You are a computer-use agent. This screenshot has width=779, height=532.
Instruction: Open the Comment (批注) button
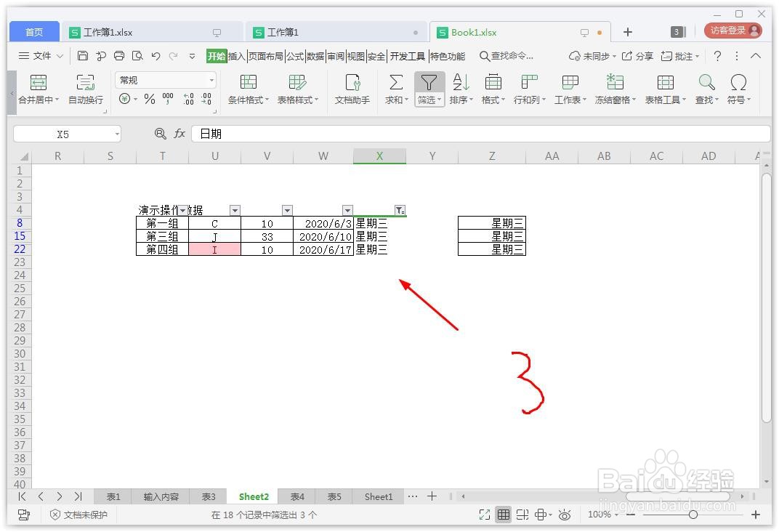click(680, 56)
